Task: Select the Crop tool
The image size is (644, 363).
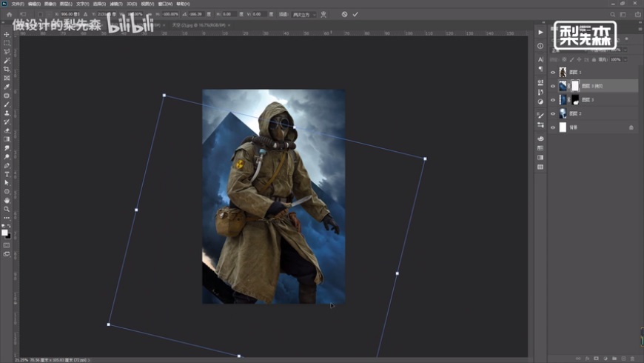Action: tap(7, 70)
